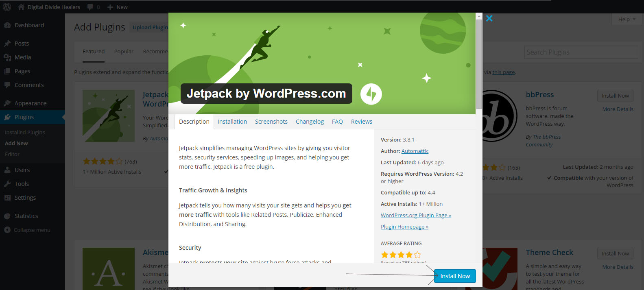Open The bbPress Community author link

(x=544, y=141)
